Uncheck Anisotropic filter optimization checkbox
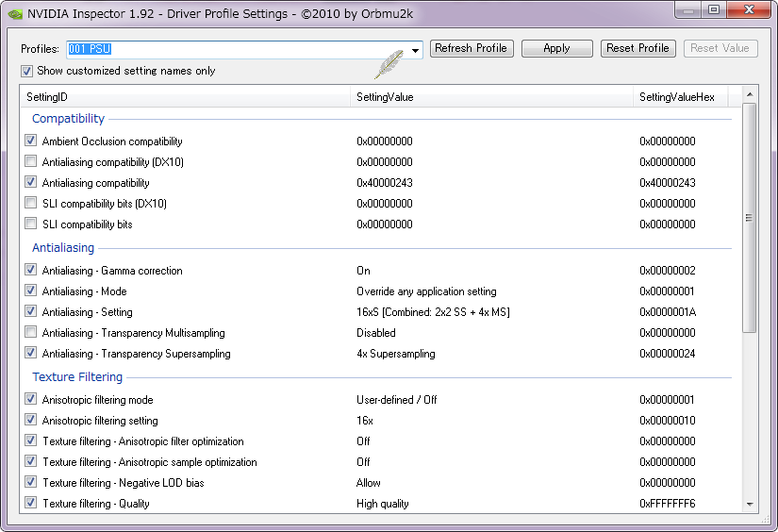Image resolution: width=778 pixels, height=532 pixels. 31,441
